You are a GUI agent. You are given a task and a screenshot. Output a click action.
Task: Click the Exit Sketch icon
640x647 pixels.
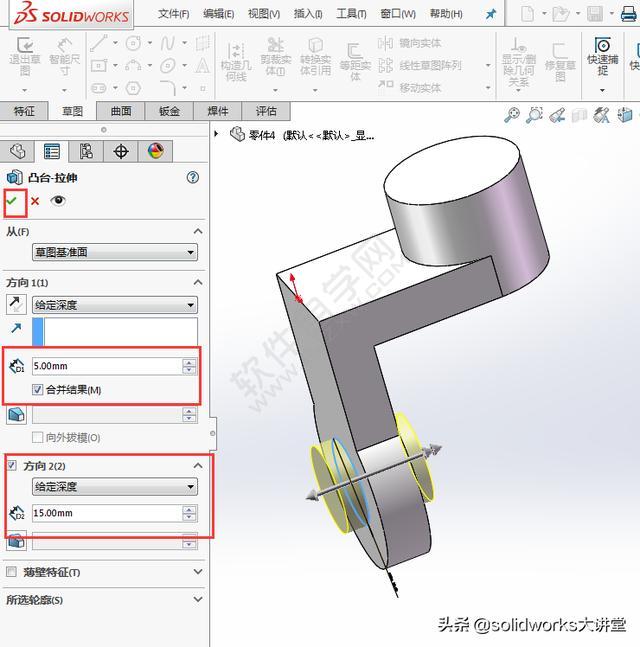(x=25, y=57)
